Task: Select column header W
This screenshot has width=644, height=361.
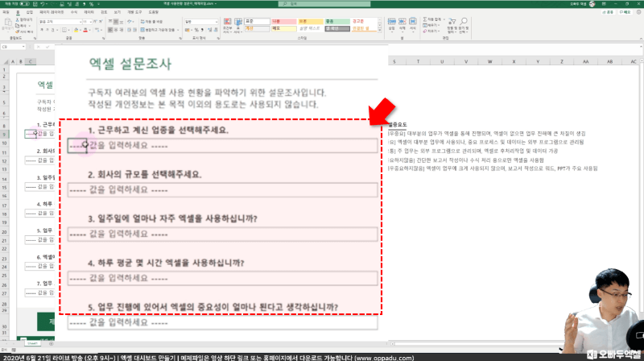Action: pos(489,62)
